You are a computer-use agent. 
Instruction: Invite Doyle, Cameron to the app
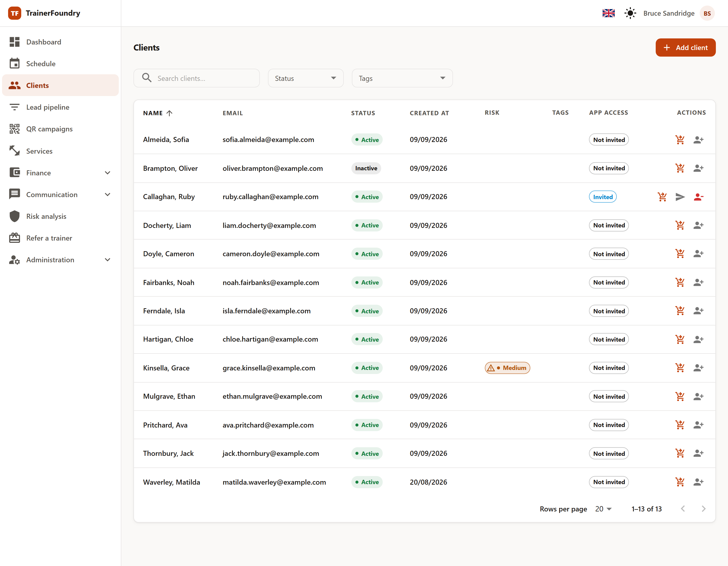pyautogui.click(x=698, y=254)
